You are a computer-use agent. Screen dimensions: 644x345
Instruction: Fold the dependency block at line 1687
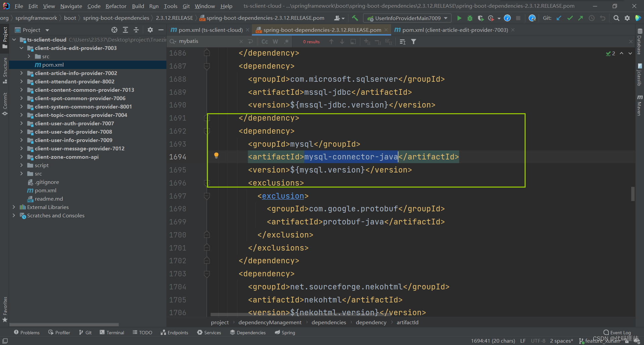(x=207, y=66)
